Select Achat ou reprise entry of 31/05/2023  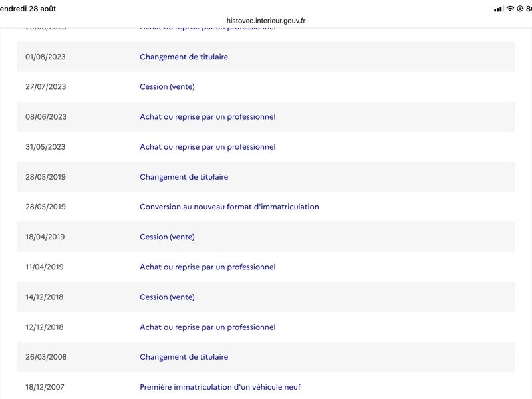[x=207, y=147]
